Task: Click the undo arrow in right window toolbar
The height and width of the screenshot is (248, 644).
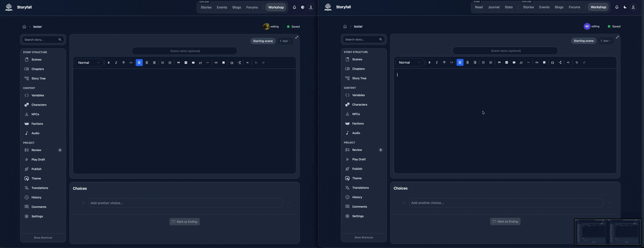Action: point(577,63)
